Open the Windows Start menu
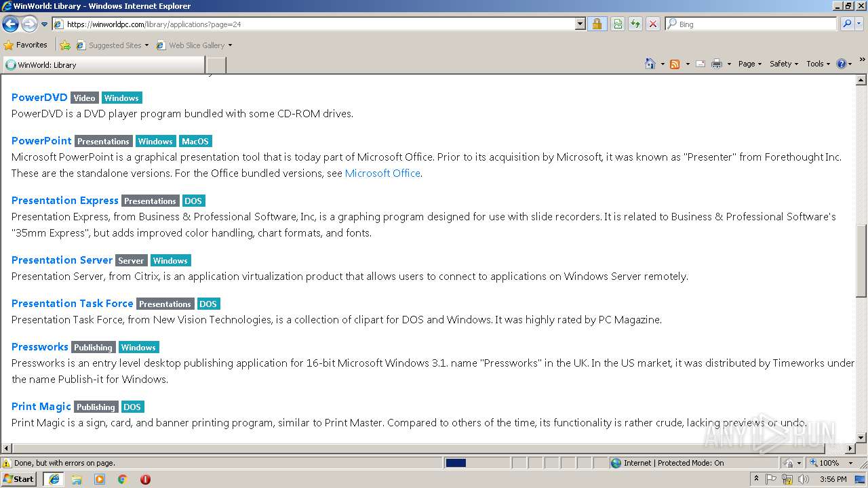Viewport: 868px width, 488px height. tap(18, 479)
